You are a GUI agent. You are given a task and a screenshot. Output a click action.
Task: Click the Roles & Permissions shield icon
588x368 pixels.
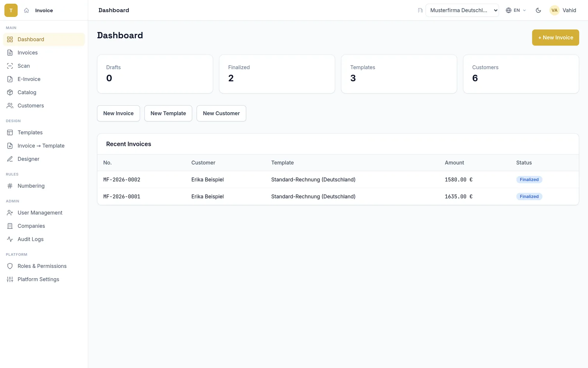pyautogui.click(x=10, y=266)
